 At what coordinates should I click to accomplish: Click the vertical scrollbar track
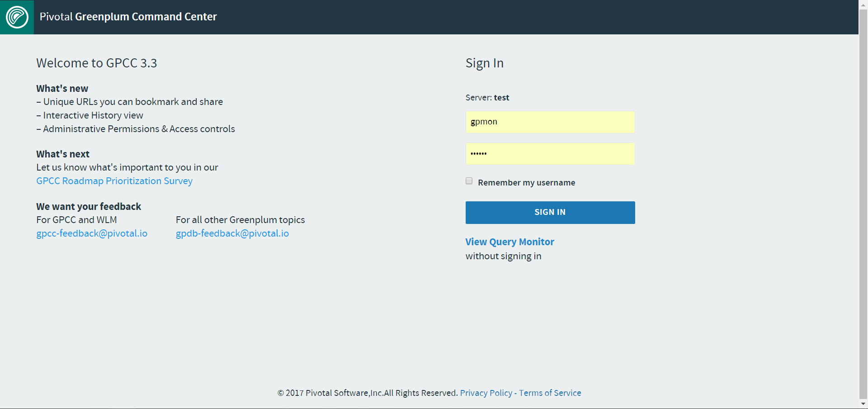[x=863, y=204]
